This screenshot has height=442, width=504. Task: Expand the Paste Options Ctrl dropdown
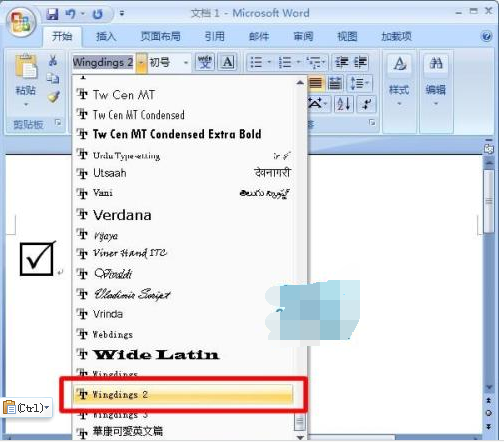26,407
